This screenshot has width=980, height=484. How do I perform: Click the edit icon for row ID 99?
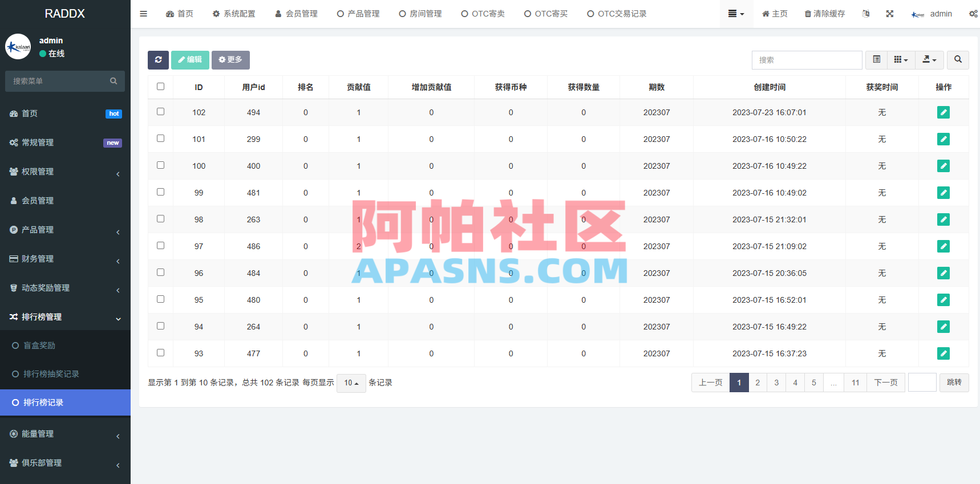point(943,193)
